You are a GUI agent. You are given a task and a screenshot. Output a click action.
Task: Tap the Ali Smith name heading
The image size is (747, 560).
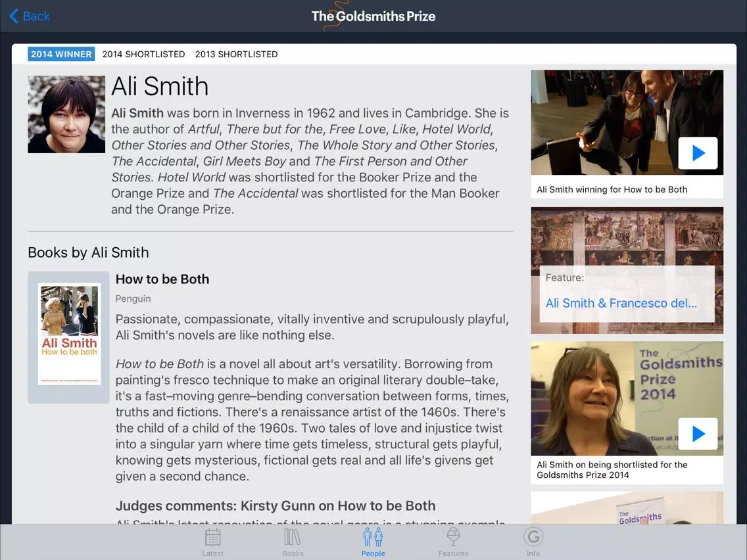point(160,86)
